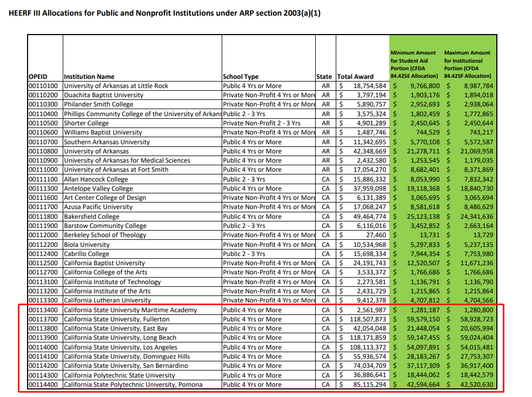Screen dimensions: 532x397
Task: Select University of Arkansas at Fort Smith
Action: pos(116,170)
